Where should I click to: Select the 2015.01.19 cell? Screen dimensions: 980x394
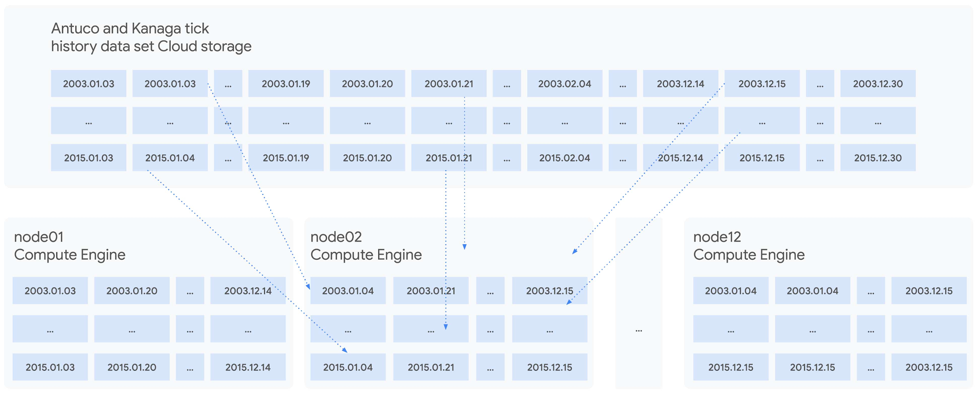[x=286, y=157]
